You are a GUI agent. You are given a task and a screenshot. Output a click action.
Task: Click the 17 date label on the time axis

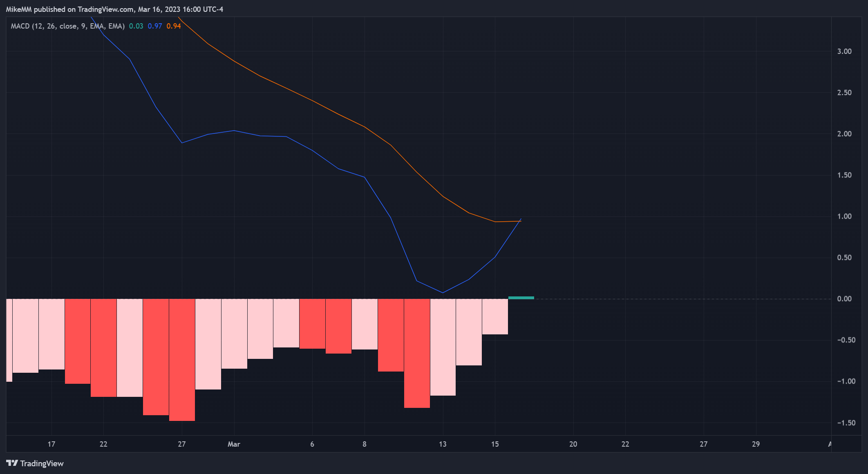[51, 444]
